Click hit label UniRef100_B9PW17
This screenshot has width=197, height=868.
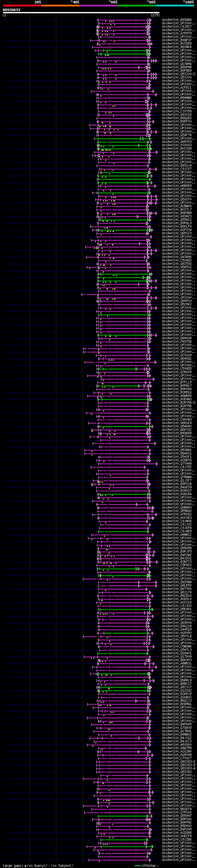click(x=177, y=386)
